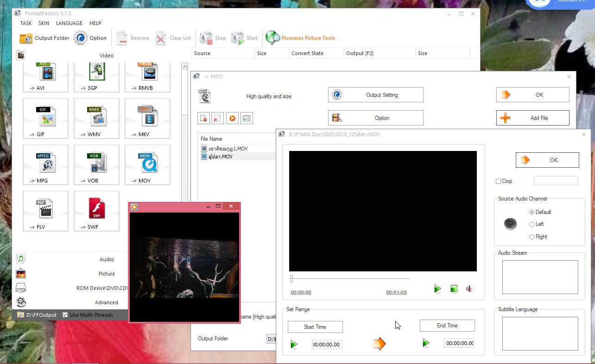Click the orange play icon in MOV dialog
The width and height of the screenshot is (595, 364).
pos(232,118)
